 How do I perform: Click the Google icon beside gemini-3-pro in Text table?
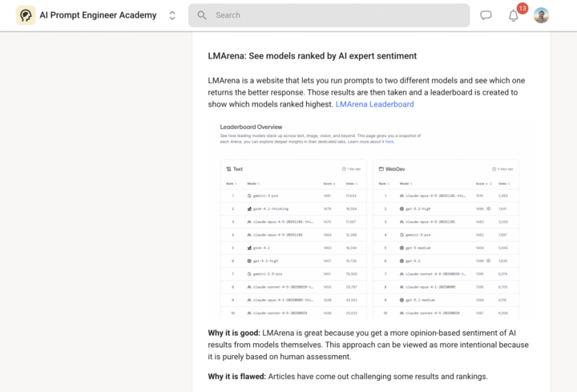point(249,196)
